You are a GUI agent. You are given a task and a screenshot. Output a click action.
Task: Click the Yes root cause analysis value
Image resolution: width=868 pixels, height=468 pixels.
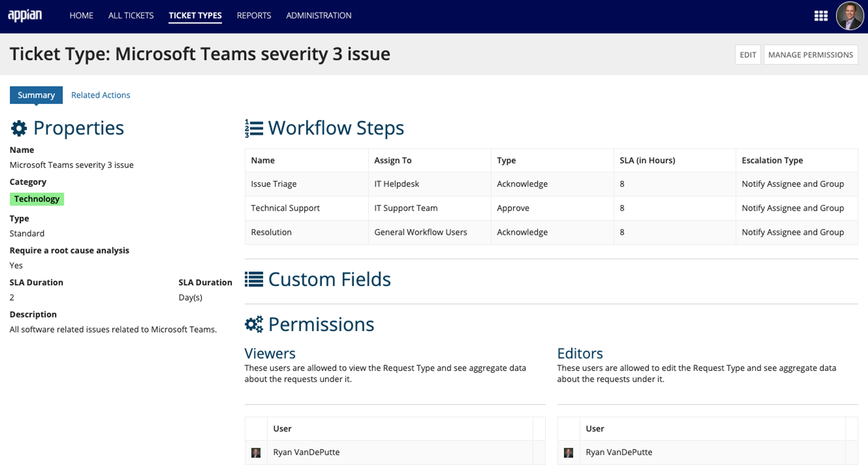click(16, 265)
